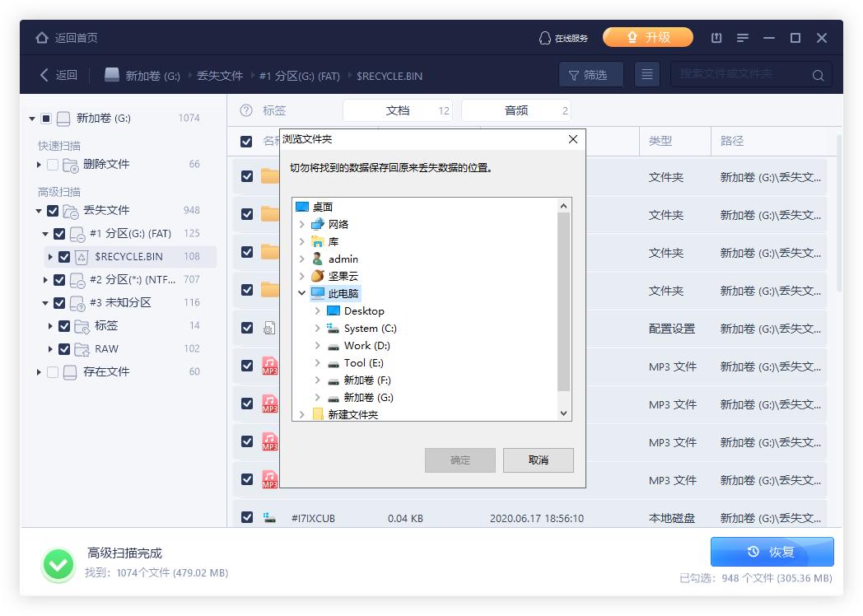863x616 pixels.
Task: Click the 恢复 recover button
Action: 772,552
